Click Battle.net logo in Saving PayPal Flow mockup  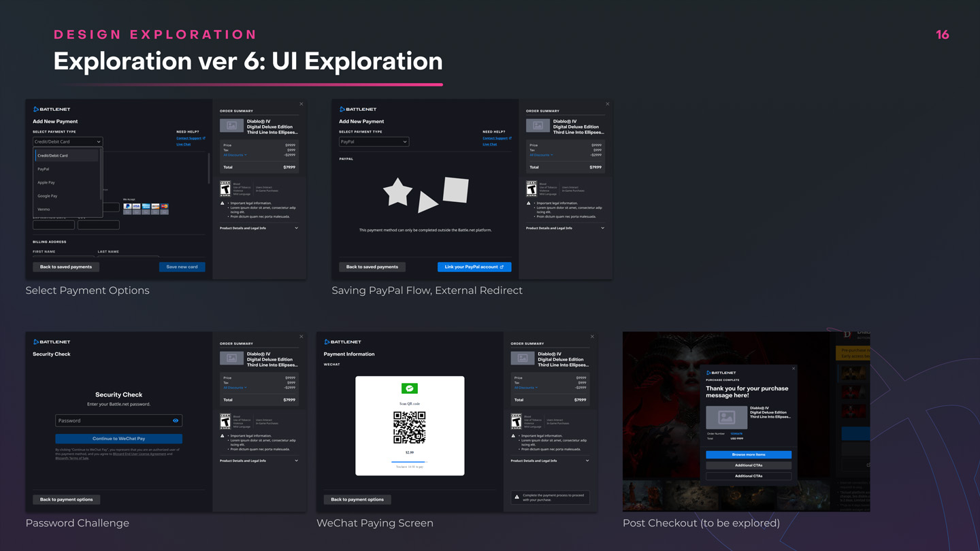pyautogui.click(x=358, y=109)
